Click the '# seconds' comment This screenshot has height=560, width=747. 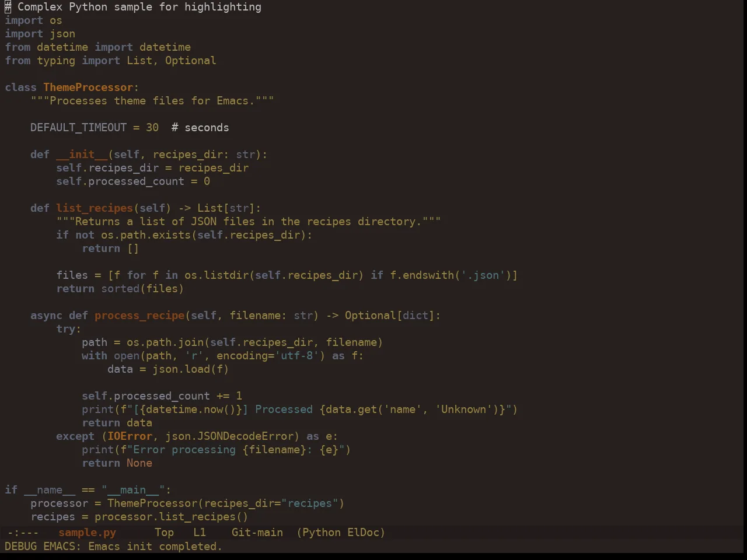click(x=200, y=128)
